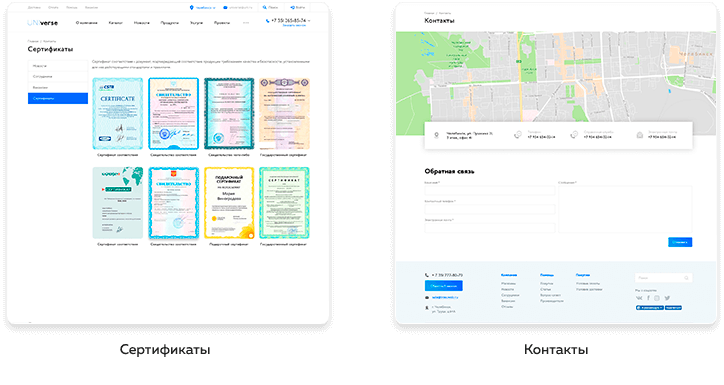This screenshot has width=724, height=385.
Task: Open the three-dots more menu in navigation
Action: (x=246, y=23)
